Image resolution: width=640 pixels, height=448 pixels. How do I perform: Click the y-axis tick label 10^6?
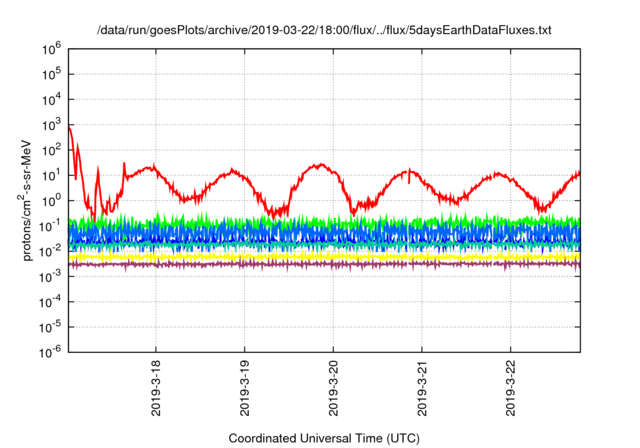(51, 49)
